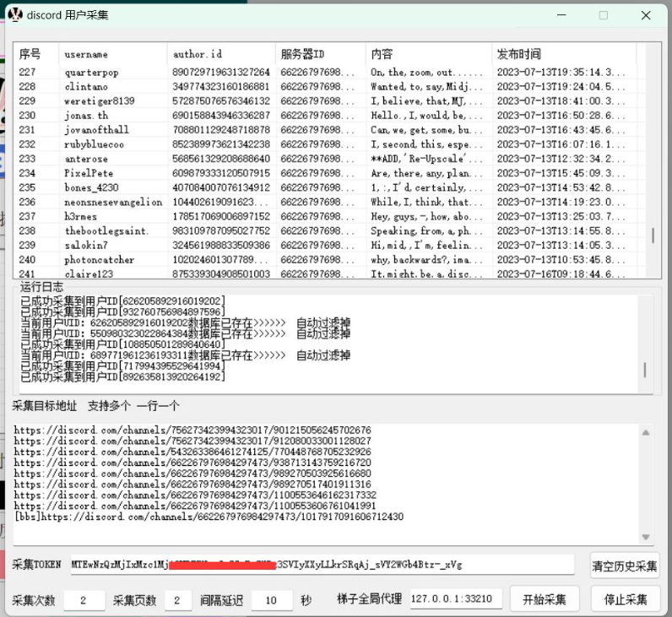Click content cell 'Wanted, to, say, Midj...'

tap(426, 87)
